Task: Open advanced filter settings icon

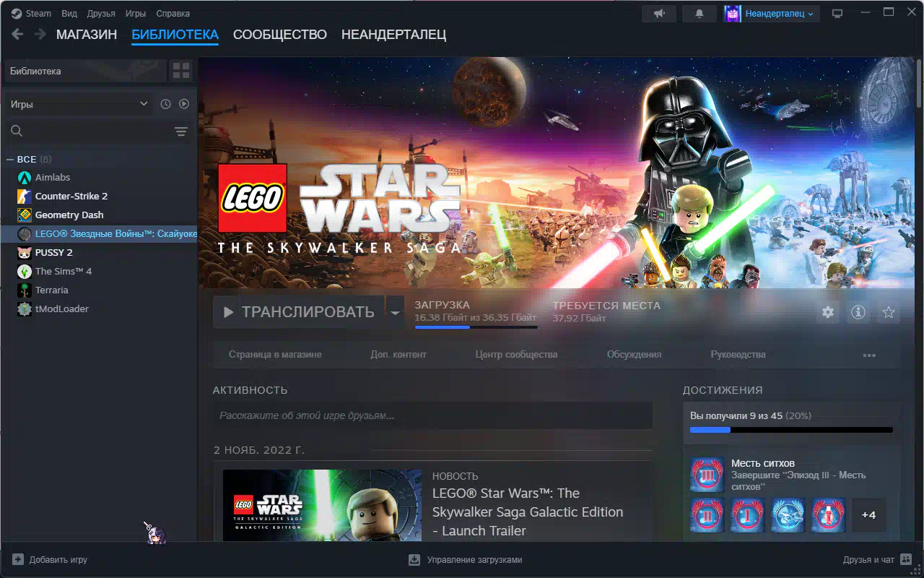Action: 180,131
